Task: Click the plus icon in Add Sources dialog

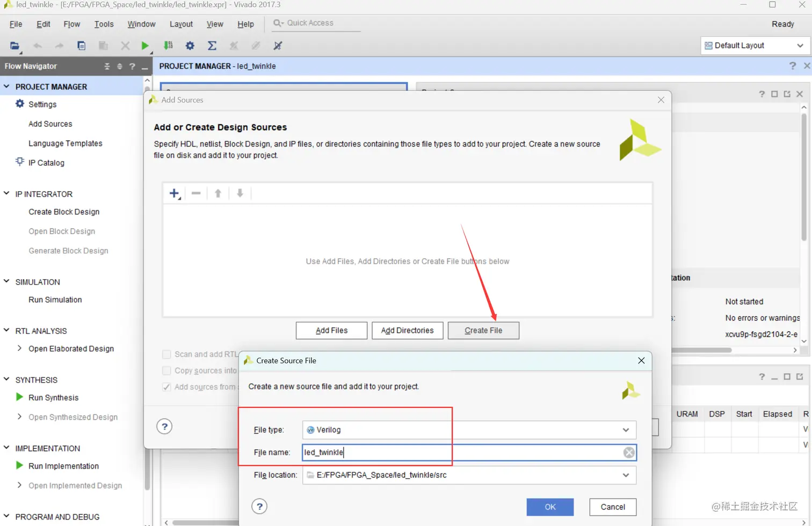Action: pos(174,193)
